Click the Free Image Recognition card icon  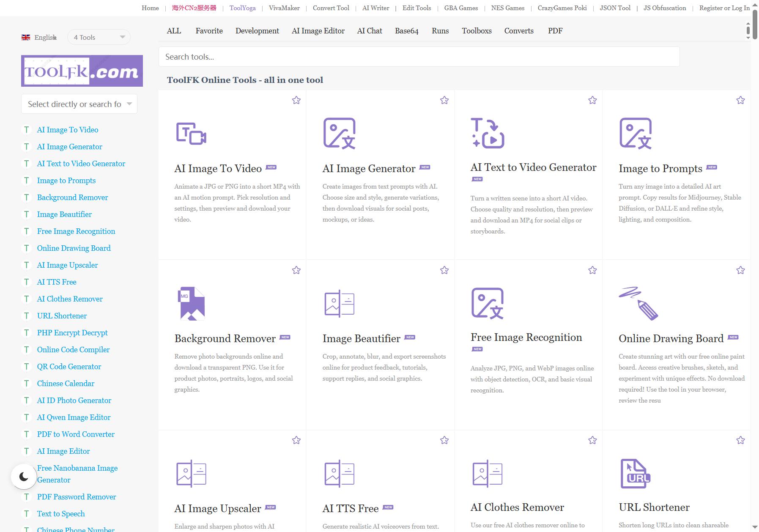[x=487, y=303]
